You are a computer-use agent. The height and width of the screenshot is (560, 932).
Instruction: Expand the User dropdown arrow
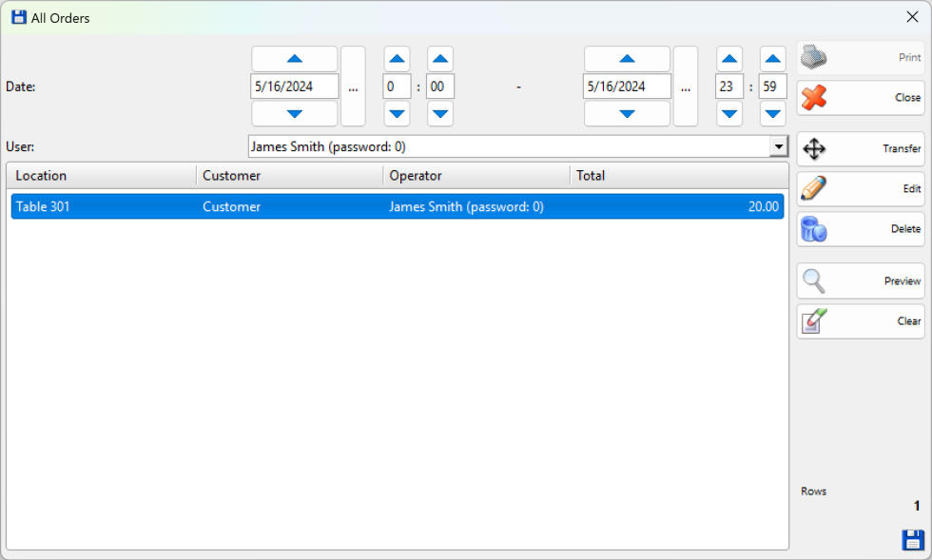tap(778, 146)
